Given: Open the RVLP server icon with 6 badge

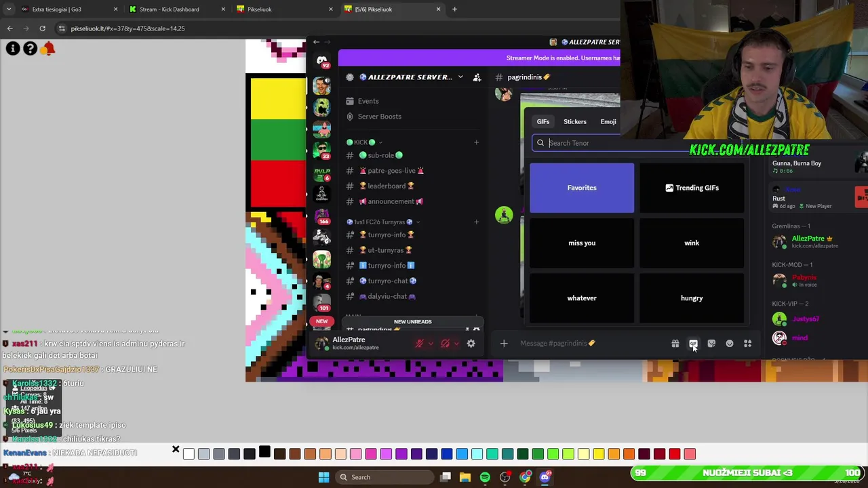Looking at the screenshot, I should pos(322,173).
